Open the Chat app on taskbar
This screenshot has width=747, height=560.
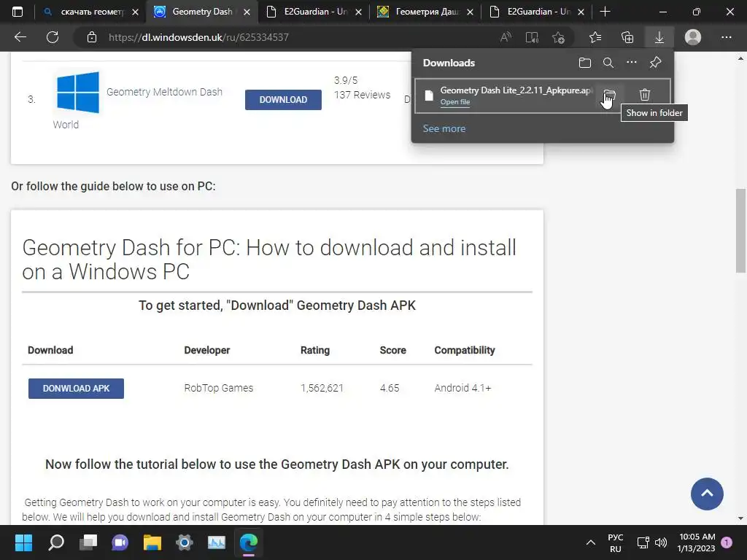[x=120, y=542]
